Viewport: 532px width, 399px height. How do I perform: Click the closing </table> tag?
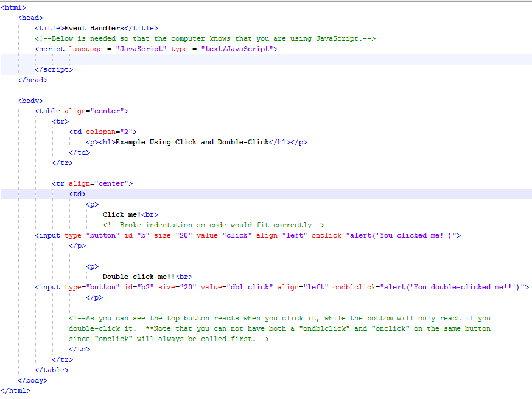point(52,370)
